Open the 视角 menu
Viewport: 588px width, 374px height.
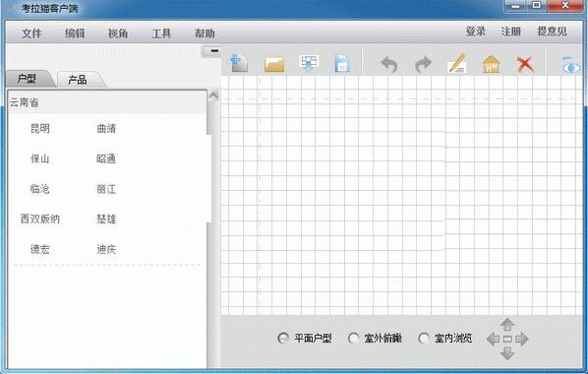pyautogui.click(x=118, y=33)
